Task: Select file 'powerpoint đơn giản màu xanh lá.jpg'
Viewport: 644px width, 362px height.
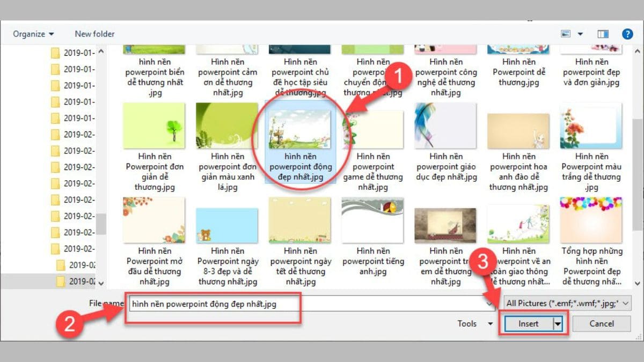Action: 228,147
